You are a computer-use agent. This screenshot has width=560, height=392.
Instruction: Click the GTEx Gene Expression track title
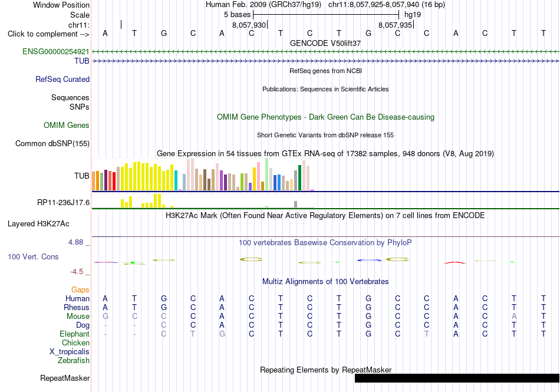coord(325,153)
